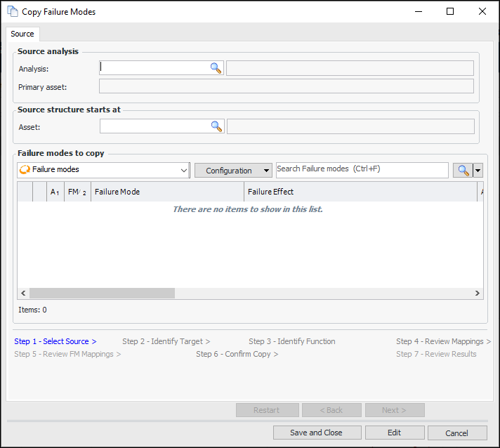The image size is (500, 448).
Task: Click the Search Failure modes text box
Action: coord(361,169)
